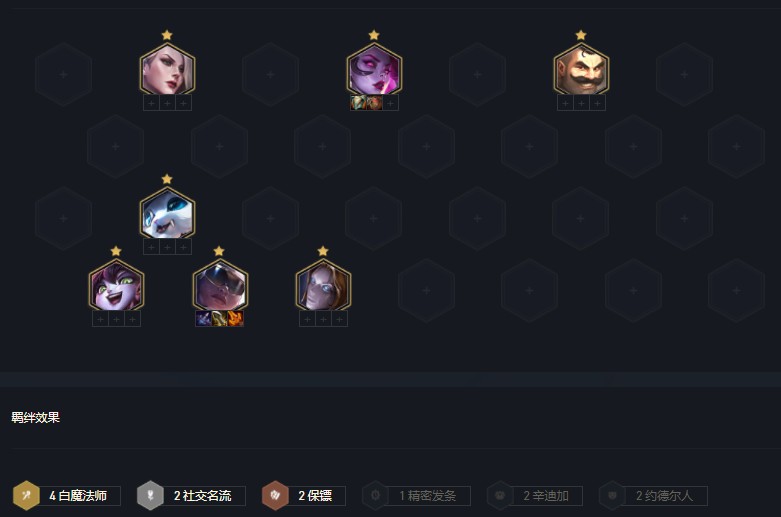781x517 pixels.
Task: Select the Braum champion portrait
Action: [x=581, y=69]
